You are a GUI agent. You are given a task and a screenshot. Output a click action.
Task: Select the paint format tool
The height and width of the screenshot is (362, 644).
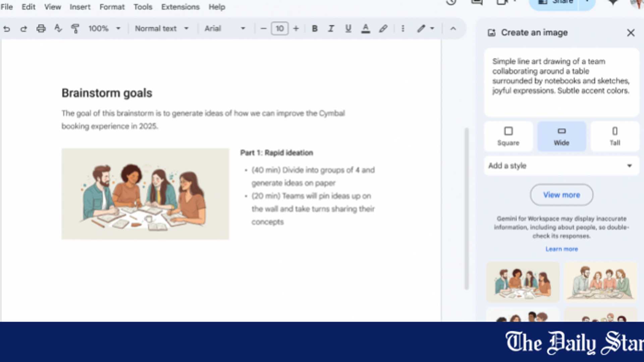(75, 28)
